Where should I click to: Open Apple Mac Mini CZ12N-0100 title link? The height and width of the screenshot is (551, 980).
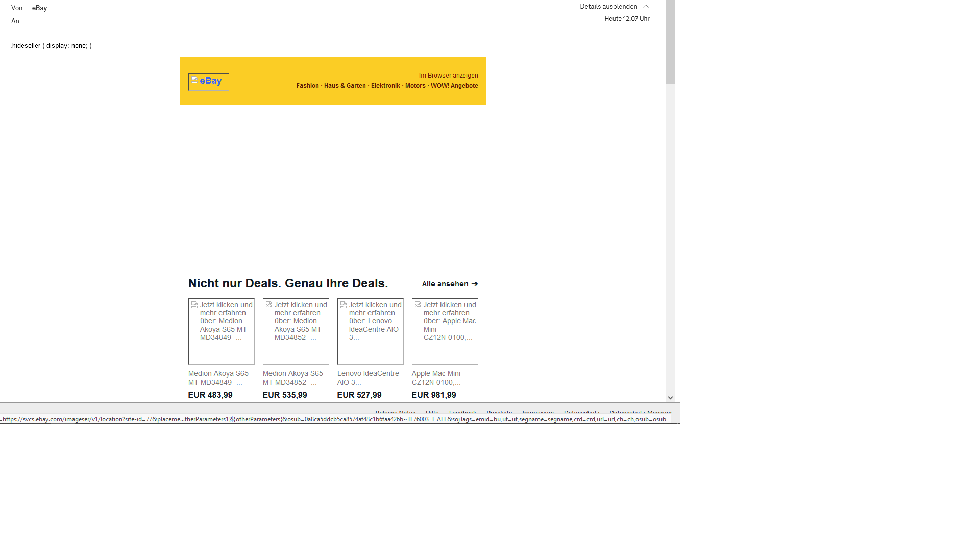(x=436, y=378)
